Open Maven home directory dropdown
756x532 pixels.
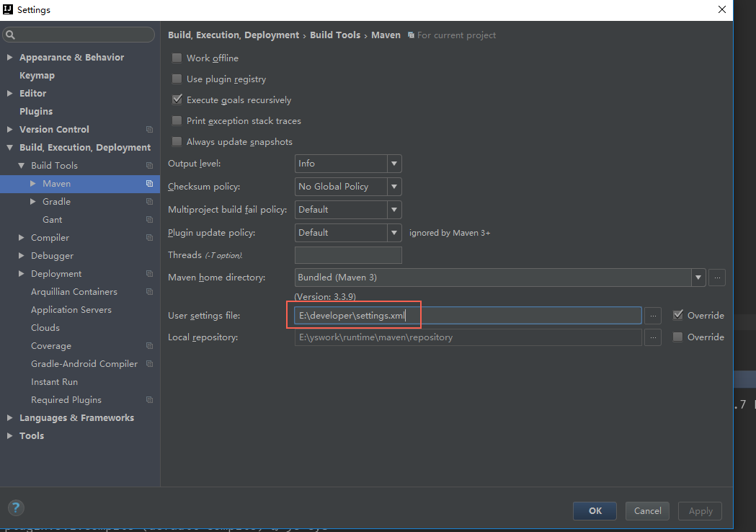[x=698, y=278]
